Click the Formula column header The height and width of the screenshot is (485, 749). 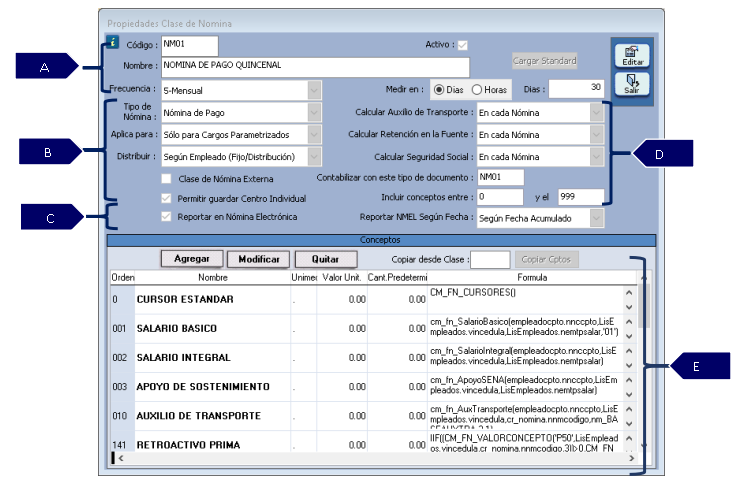click(532, 278)
